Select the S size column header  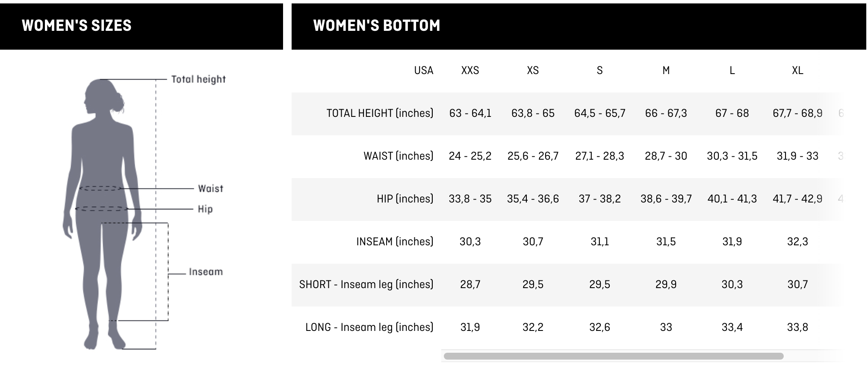point(599,71)
